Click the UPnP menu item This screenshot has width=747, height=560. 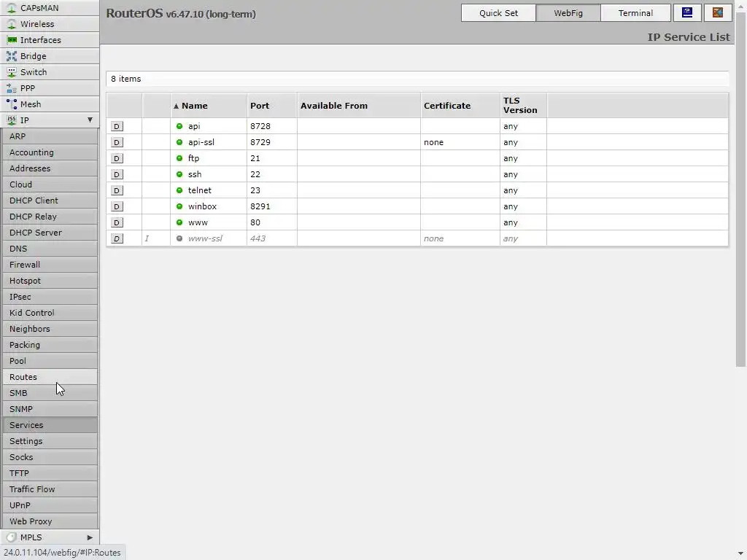tap(50, 505)
